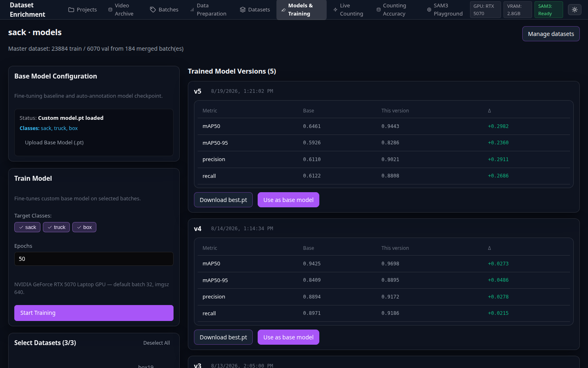Viewport: 588px width, 368px height.
Task: Click the Select Datasets (3/3) heading
Action: 45,343
